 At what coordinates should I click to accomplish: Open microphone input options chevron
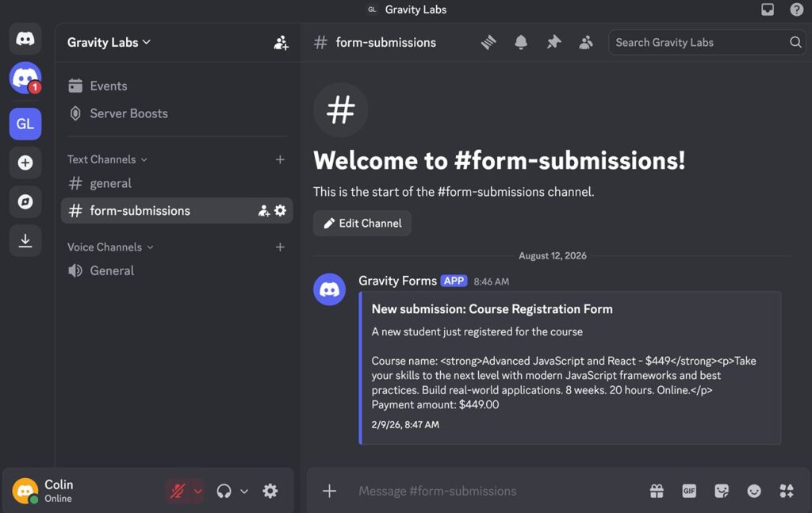[197, 492]
